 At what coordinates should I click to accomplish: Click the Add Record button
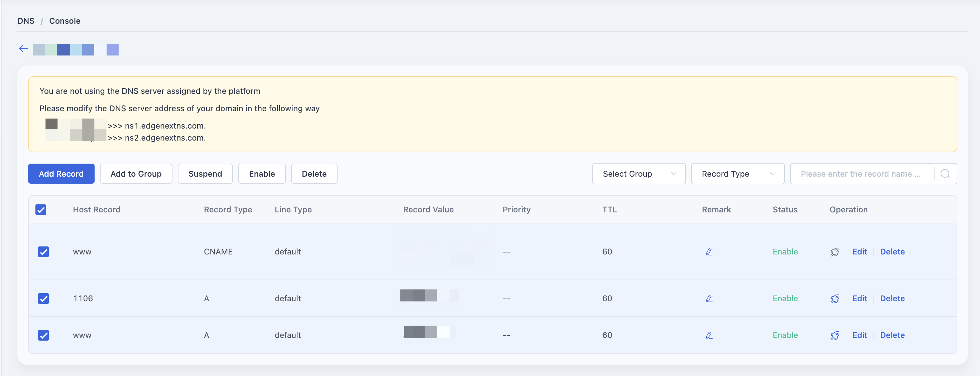click(61, 174)
